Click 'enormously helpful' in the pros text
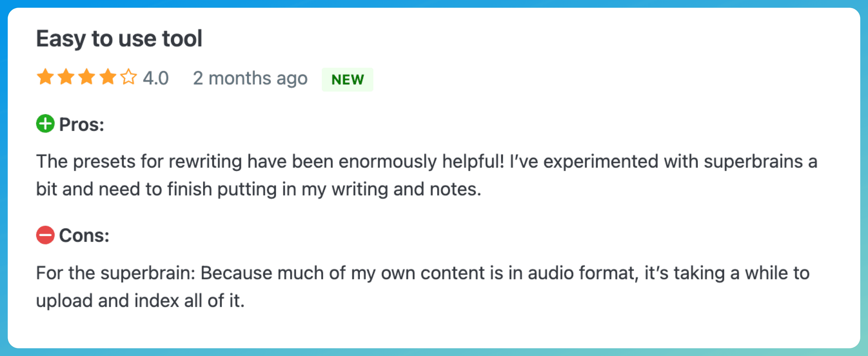 [421, 162]
